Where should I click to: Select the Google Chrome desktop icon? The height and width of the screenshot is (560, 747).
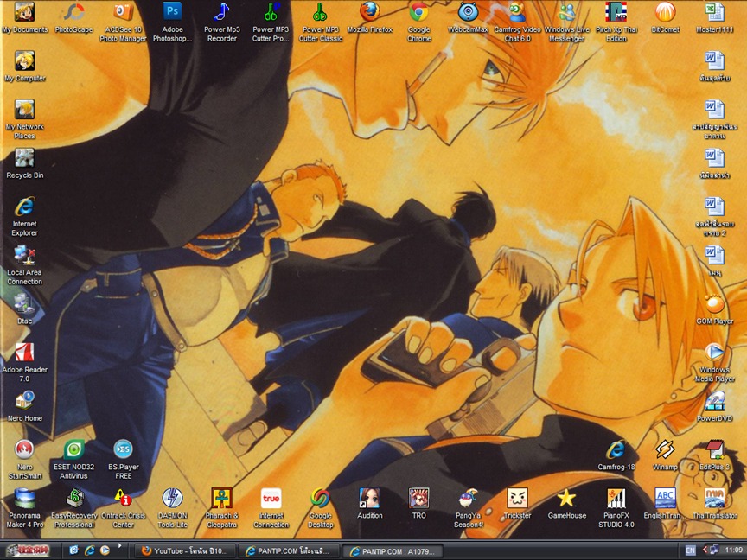[x=418, y=22]
